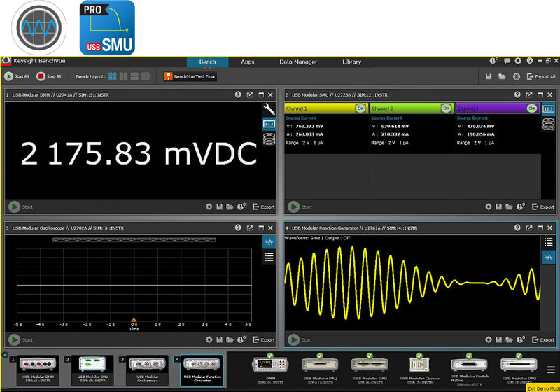Image resolution: width=560 pixels, height=392 pixels.
Task: Start the SMU panel
Action: click(x=293, y=206)
